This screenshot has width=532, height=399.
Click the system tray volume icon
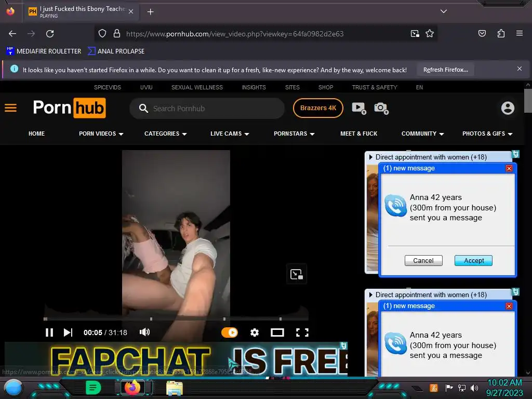coord(474,388)
